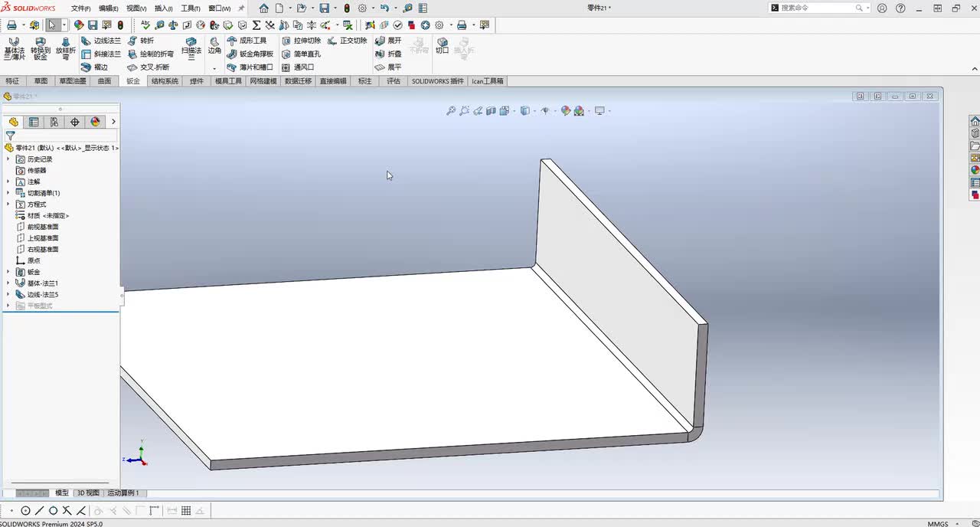Switch to the 焊件 ribbon tab
Screen dimensions: 980x527
(197, 81)
